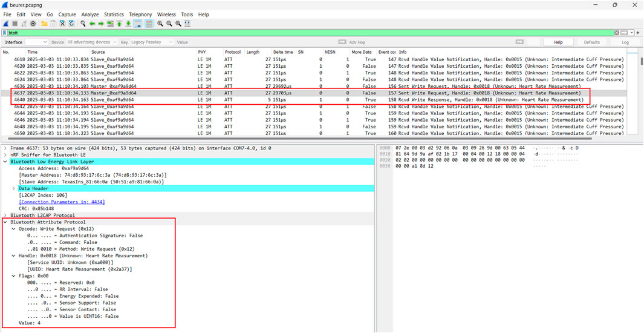
Task: Toggle auto-scroll during live capture
Action: 138,24
